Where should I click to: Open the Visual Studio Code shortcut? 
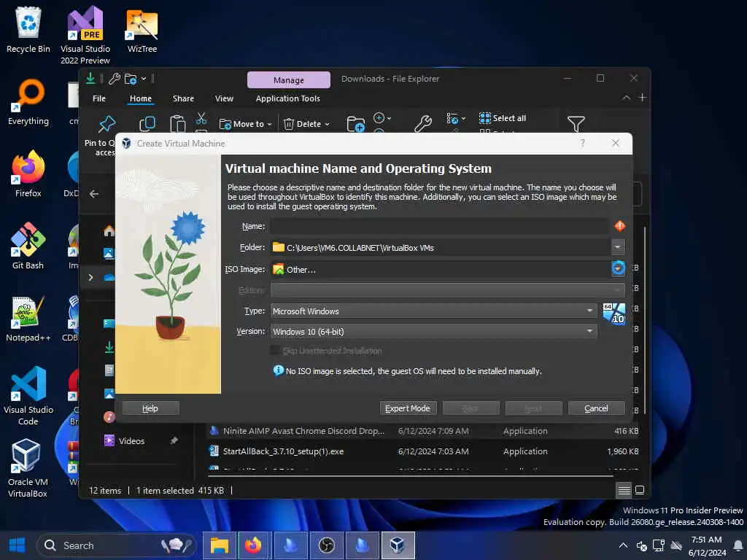[x=28, y=396]
